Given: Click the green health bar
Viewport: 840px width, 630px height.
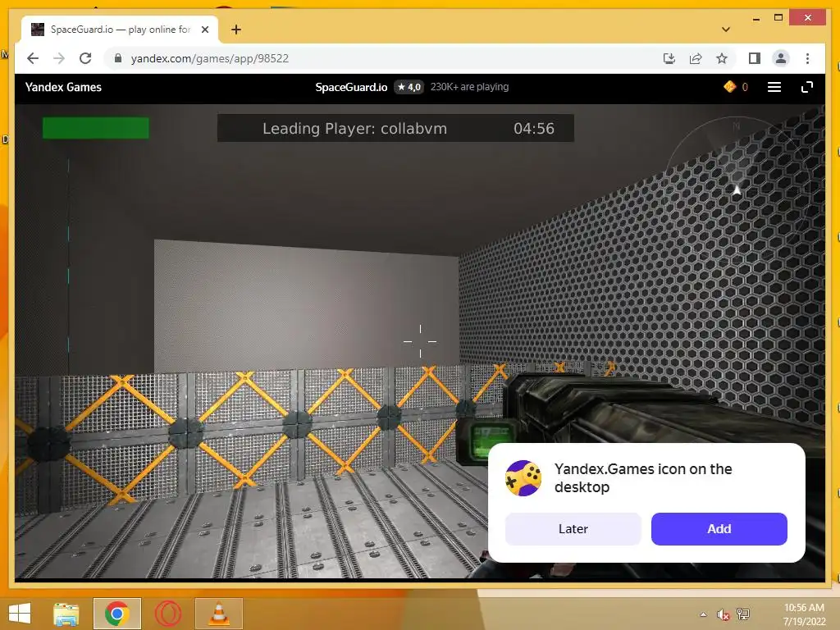Looking at the screenshot, I should click(x=96, y=128).
